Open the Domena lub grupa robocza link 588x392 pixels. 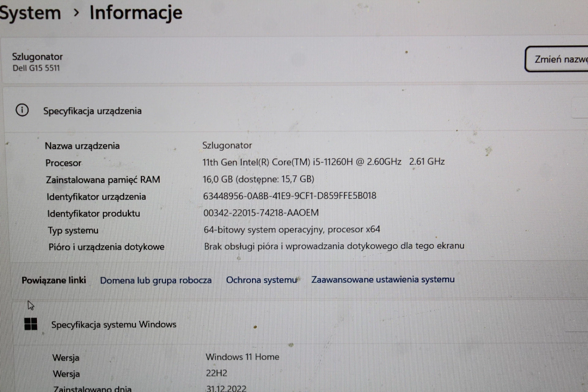click(156, 281)
